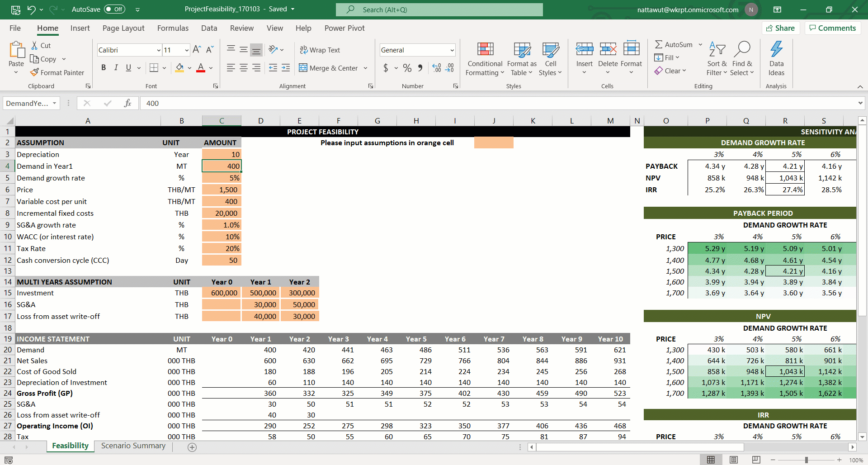
Task: Click the Cut scissors icon
Action: point(34,45)
